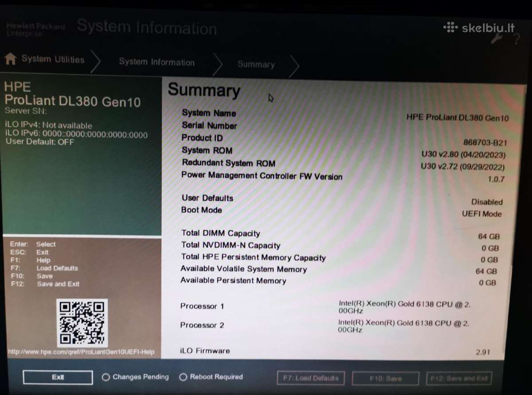Screen dimensions: 532x395
Task: Click System ROM value U30 v2.80
Action: [x=463, y=155]
